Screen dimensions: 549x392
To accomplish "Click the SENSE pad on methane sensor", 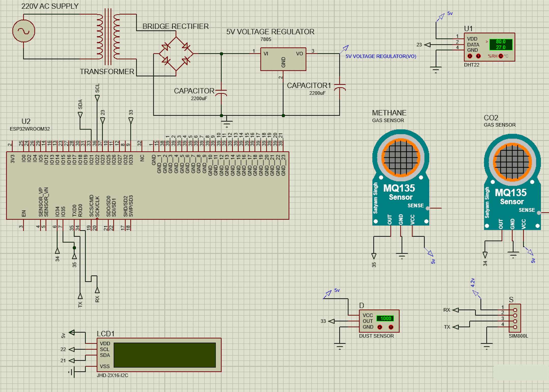I will 427,208.
